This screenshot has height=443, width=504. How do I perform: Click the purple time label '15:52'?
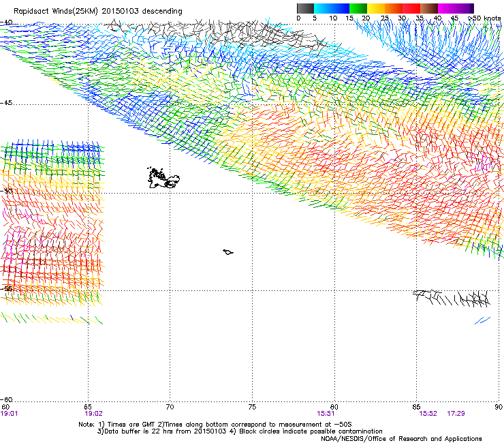coord(428,414)
